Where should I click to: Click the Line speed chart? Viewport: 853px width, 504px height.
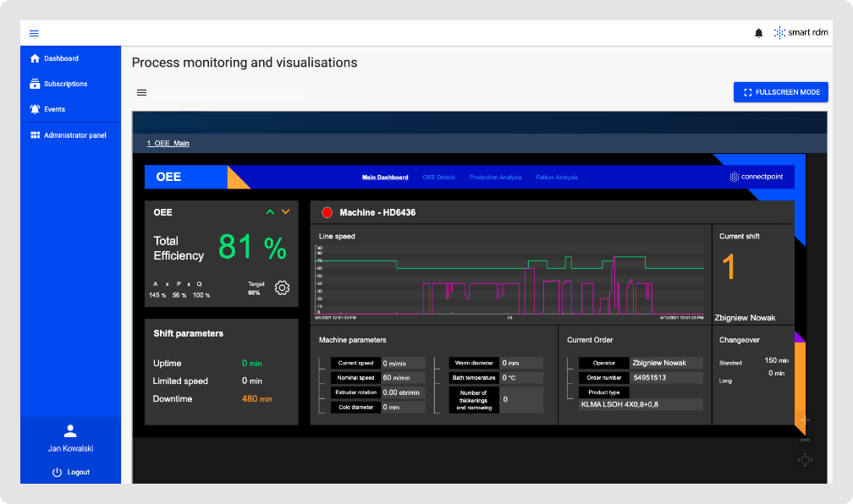(509, 281)
